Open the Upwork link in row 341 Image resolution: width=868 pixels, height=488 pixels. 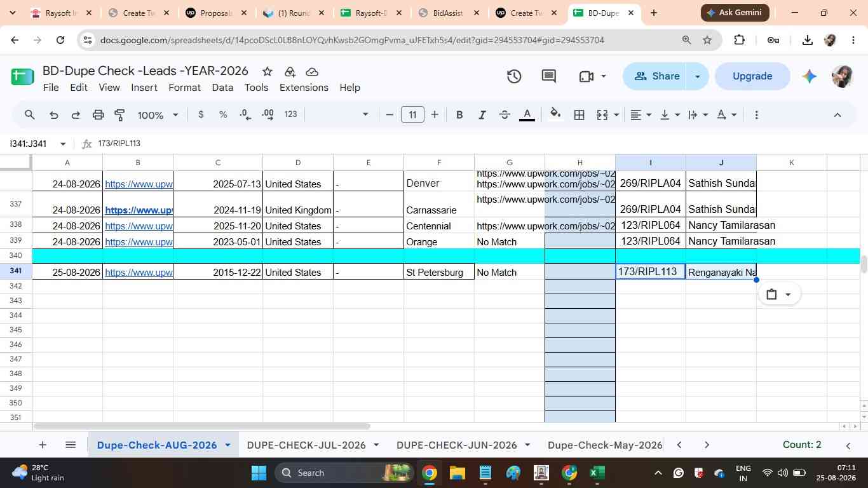point(139,273)
